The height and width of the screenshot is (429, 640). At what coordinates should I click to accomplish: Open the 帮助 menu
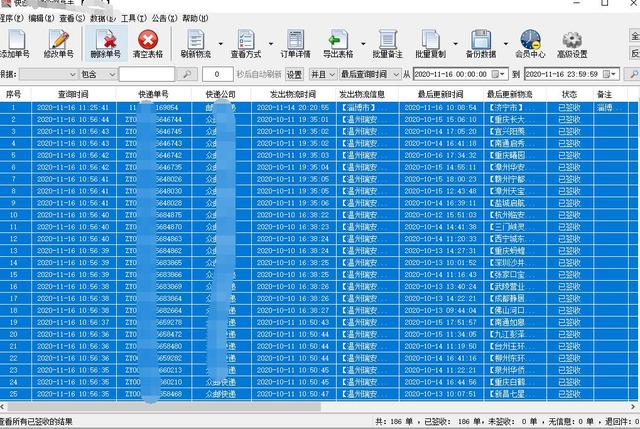coord(195,18)
